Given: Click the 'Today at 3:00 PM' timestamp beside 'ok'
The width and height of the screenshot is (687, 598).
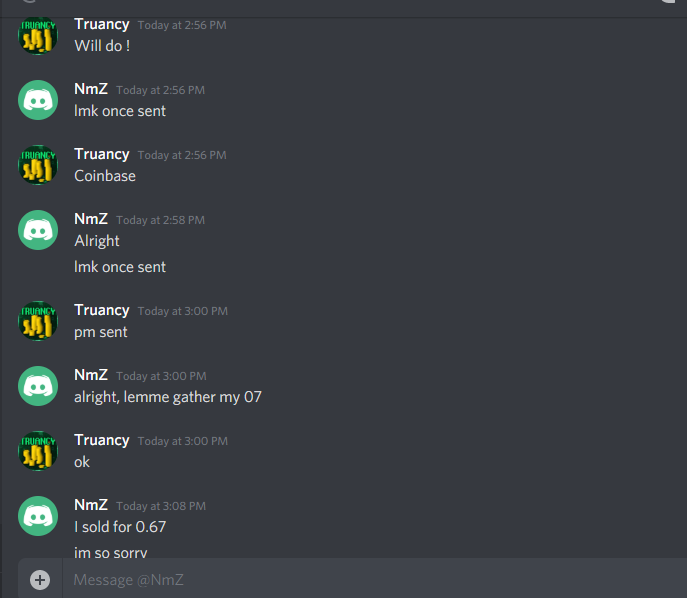Looking at the screenshot, I should click(183, 441).
